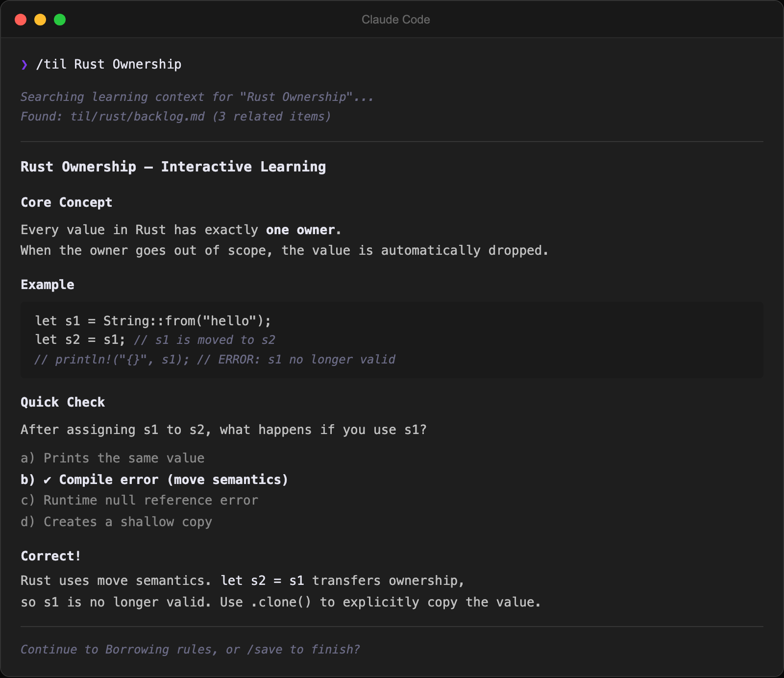Screen dimensions: 784x678
Task: Click the "Claude Code" window title
Action: point(396,20)
